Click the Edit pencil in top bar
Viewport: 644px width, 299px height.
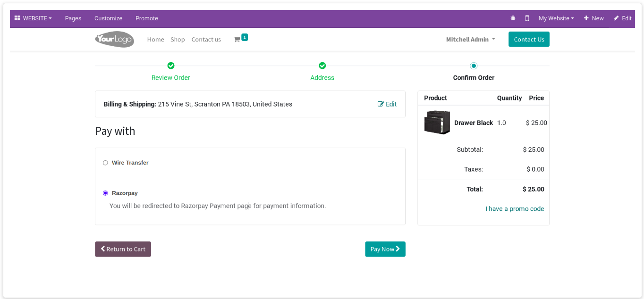click(x=622, y=18)
